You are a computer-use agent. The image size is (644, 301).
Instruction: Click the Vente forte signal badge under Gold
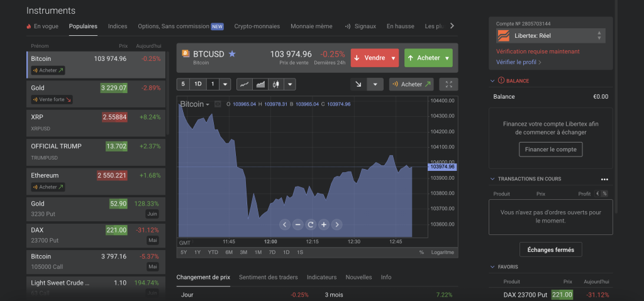pos(52,99)
